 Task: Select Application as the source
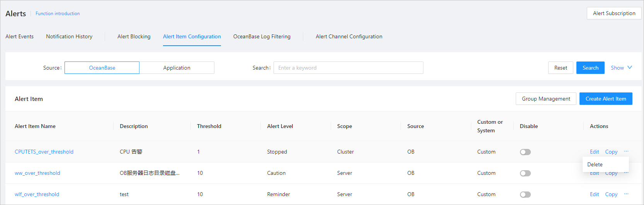click(x=177, y=68)
